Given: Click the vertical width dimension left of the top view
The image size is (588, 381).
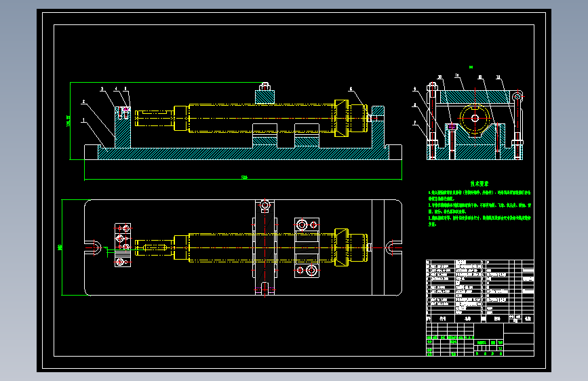Looking at the screenshot, I should pos(60,247).
